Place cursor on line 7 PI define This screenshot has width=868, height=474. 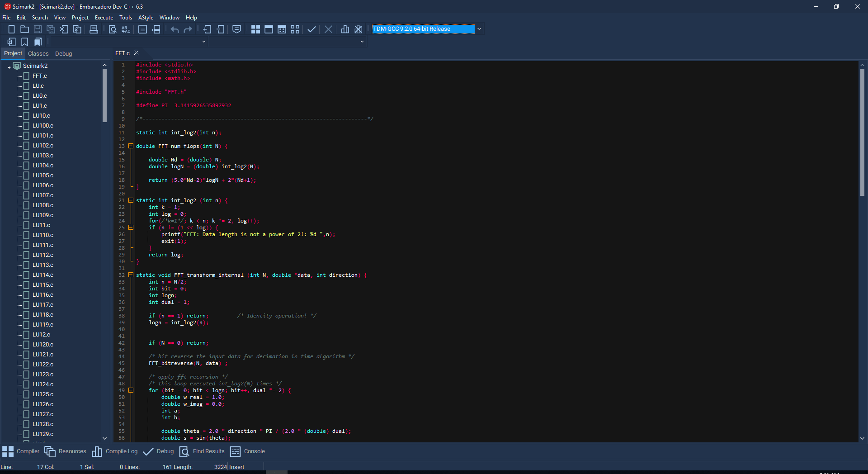184,105
